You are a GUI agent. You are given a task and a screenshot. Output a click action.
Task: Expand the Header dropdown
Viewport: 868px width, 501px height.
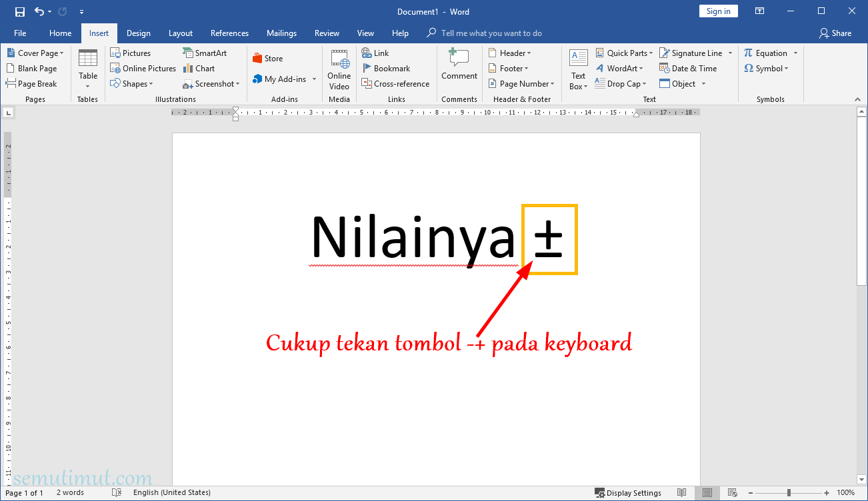510,52
